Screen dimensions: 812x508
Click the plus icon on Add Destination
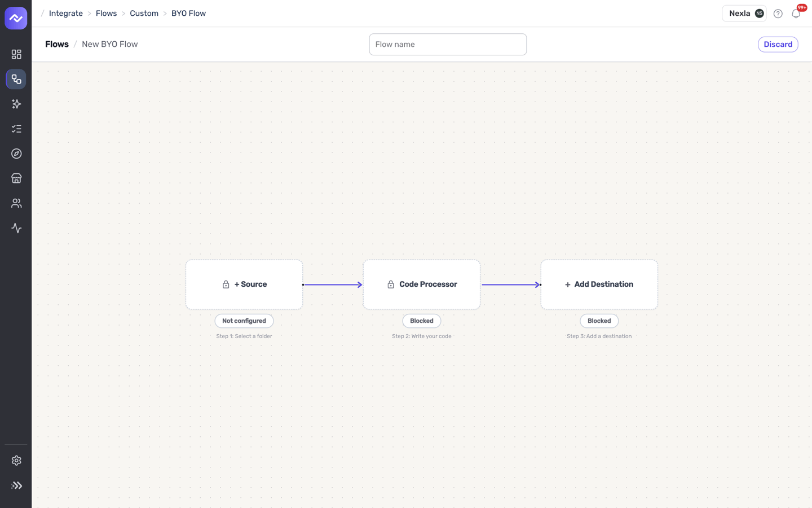pos(568,285)
